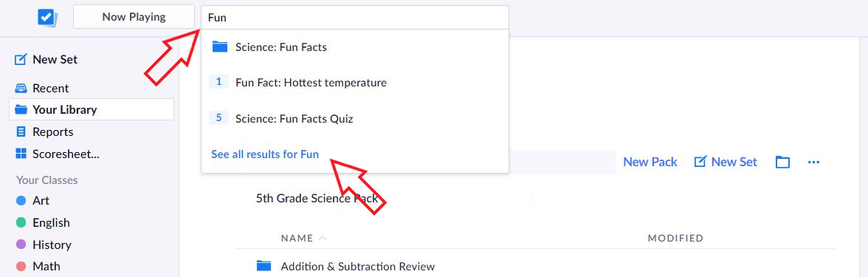Select the Art class blue dot
This screenshot has height=277, width=868.
pos(21,201)
